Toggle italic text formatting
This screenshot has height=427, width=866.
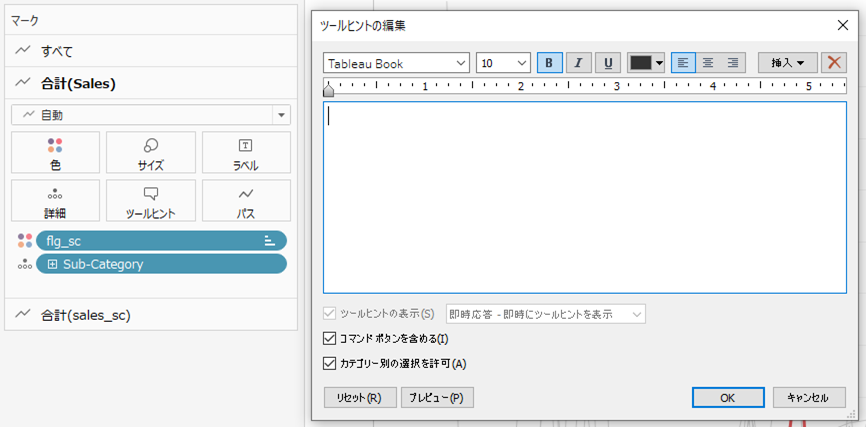coord(579,63)
